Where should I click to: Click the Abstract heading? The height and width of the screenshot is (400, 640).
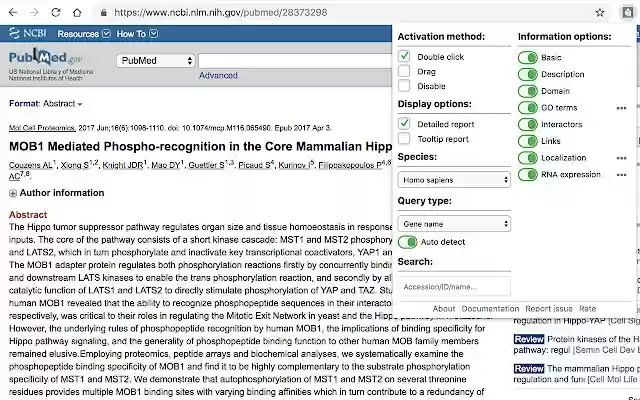(28, 215)
